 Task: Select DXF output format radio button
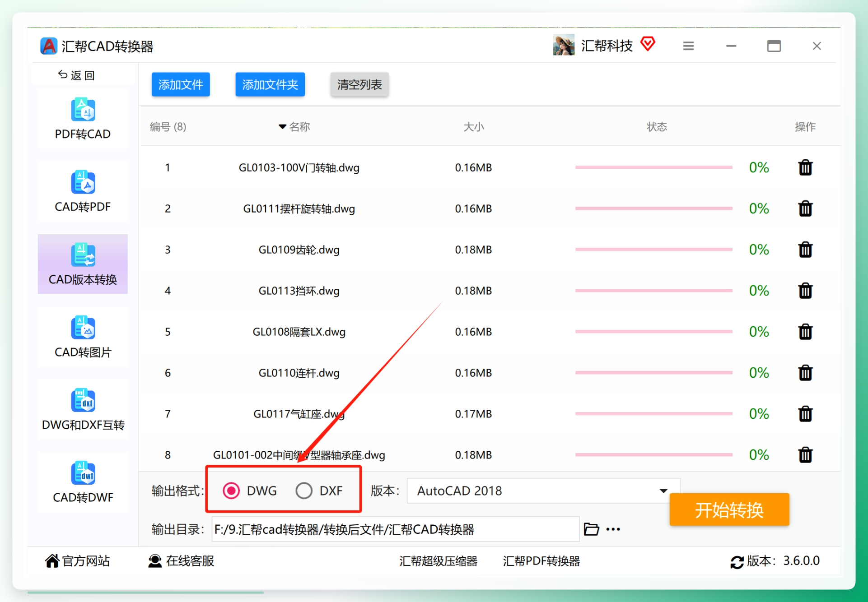point(304,491)
